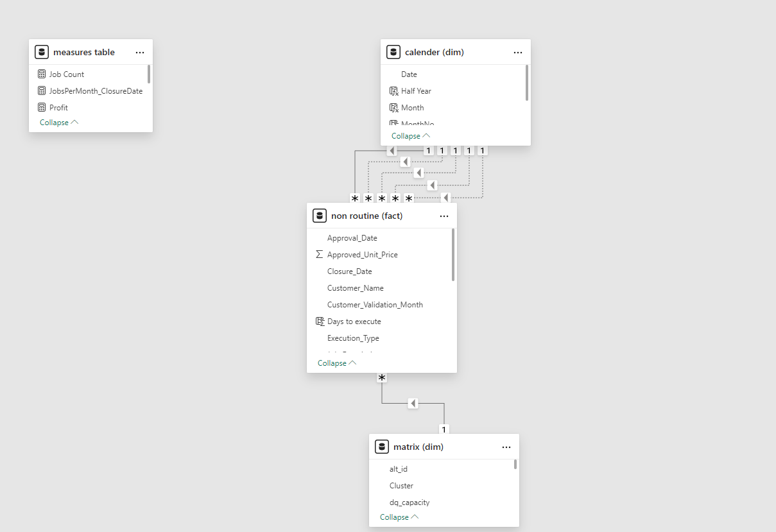
Task: Click the non routine (fact) field scrollbar
Action: click(x=453, y=255)
